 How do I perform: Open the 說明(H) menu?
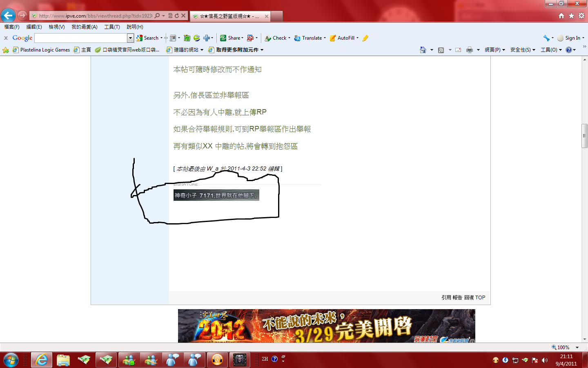(135, 27)
